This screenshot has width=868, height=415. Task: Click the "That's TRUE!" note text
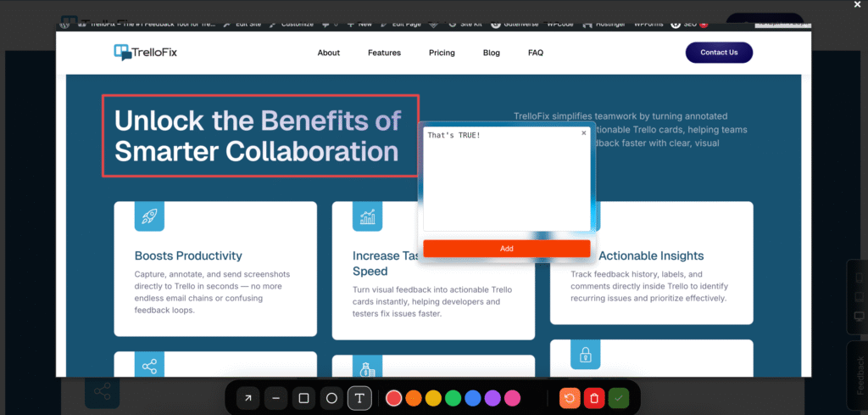click(453, 136)
